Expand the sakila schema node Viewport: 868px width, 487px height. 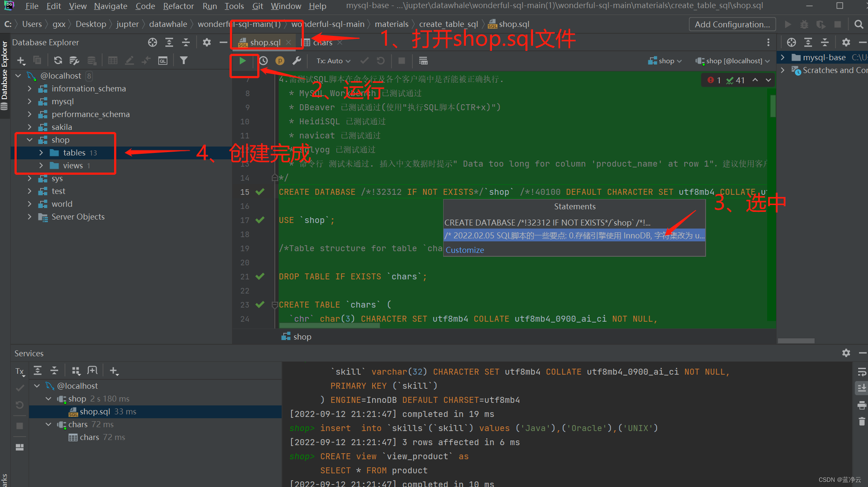[29, 127]
